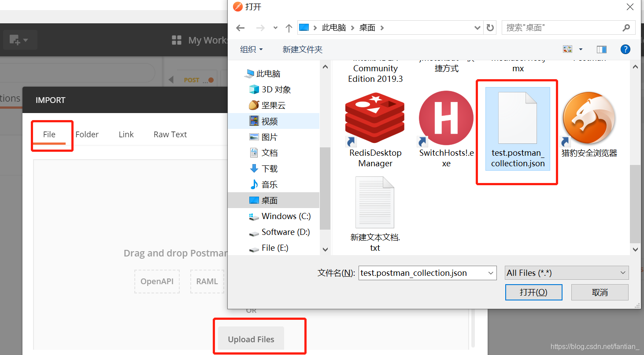Click Postman new window icon button
644x355 pixels.
click(19, 40)
